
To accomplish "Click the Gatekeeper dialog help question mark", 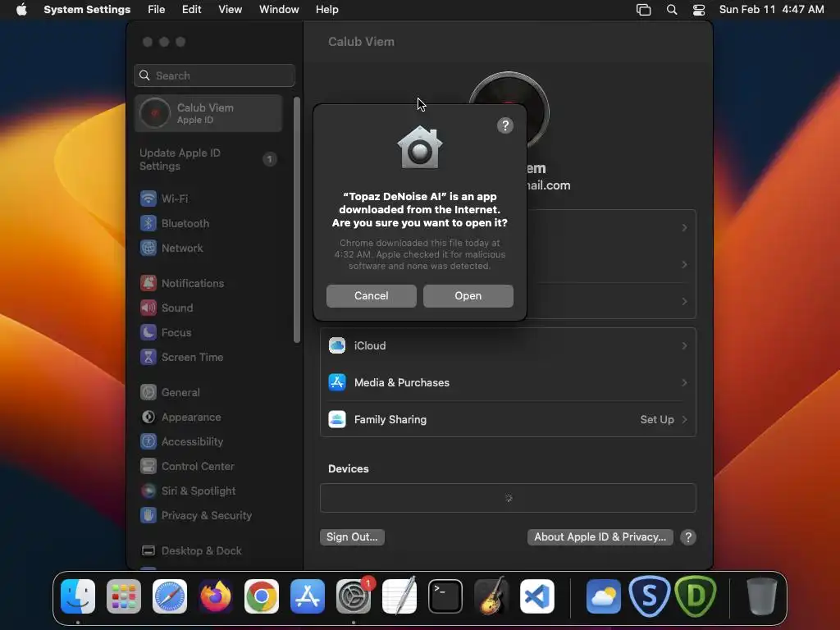I will coord(505,126).
